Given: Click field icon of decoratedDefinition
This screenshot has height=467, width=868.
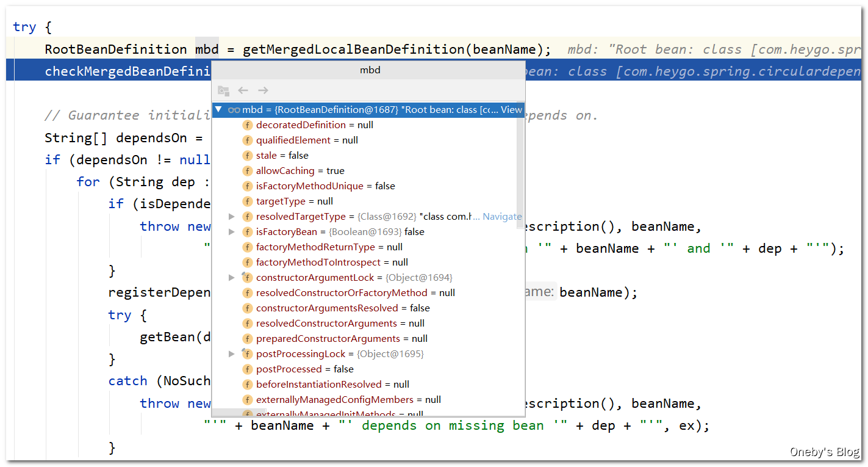Looking at the screenshot, I should (x=247, y=125).
